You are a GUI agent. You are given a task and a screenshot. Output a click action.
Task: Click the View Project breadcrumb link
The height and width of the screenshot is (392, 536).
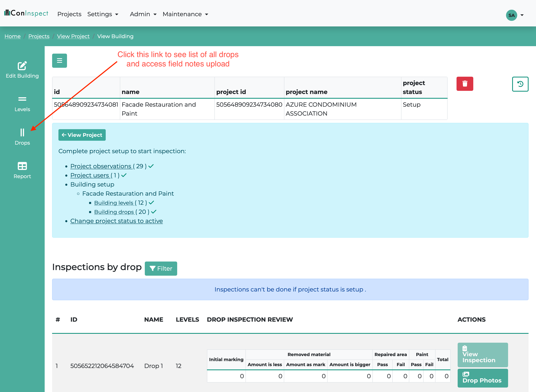pyautogui.click(x=73, y=36)
